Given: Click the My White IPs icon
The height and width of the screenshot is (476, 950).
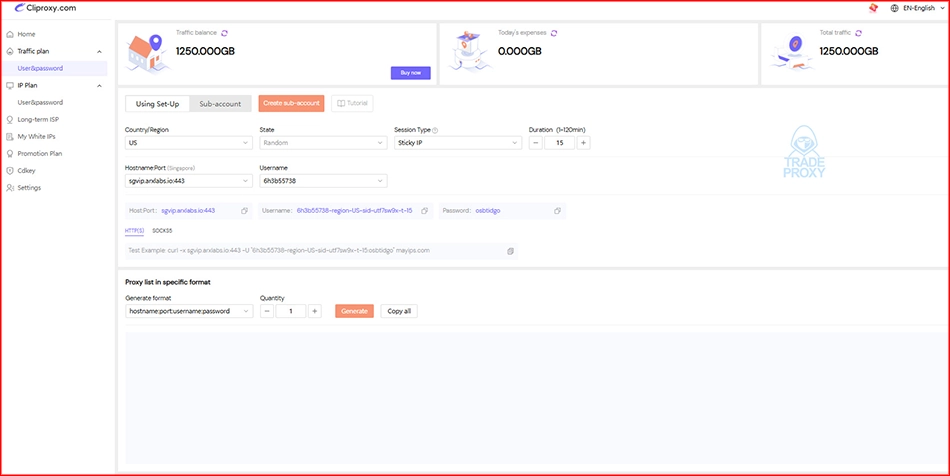Looking at the screenshot, I should (10, 136).
